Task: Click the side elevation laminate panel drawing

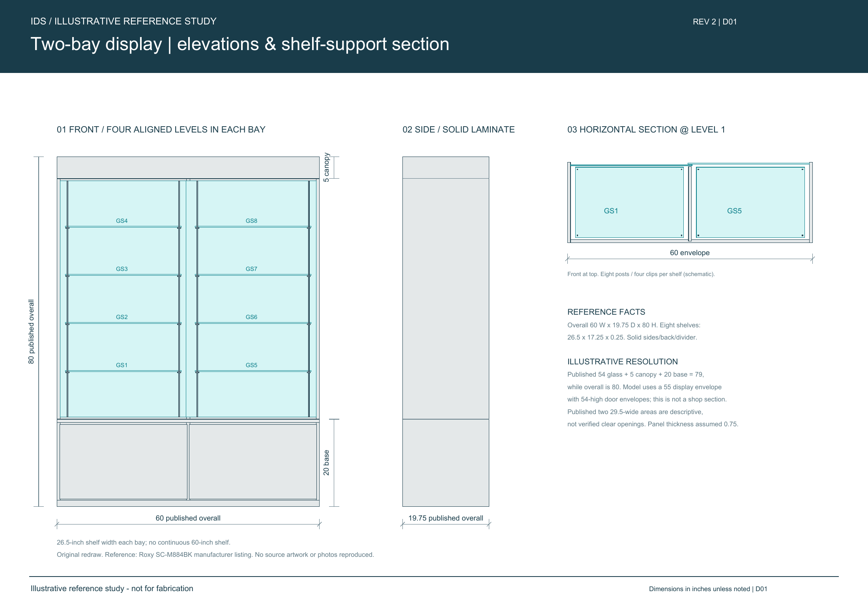Action: click(445, 332)
